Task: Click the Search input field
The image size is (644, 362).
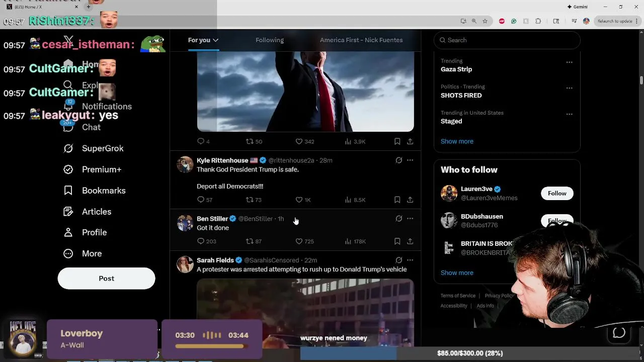Action: 507,40
